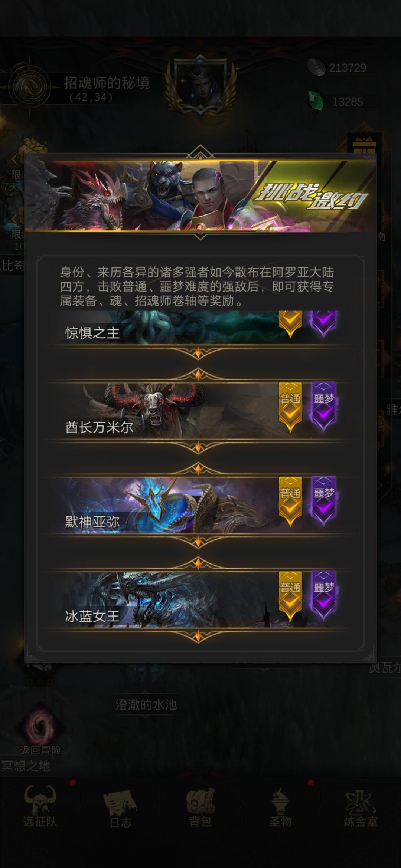Screen dimensions: 401x868
Task: Tap the silver coin currency counter
Action: point(343,68)
